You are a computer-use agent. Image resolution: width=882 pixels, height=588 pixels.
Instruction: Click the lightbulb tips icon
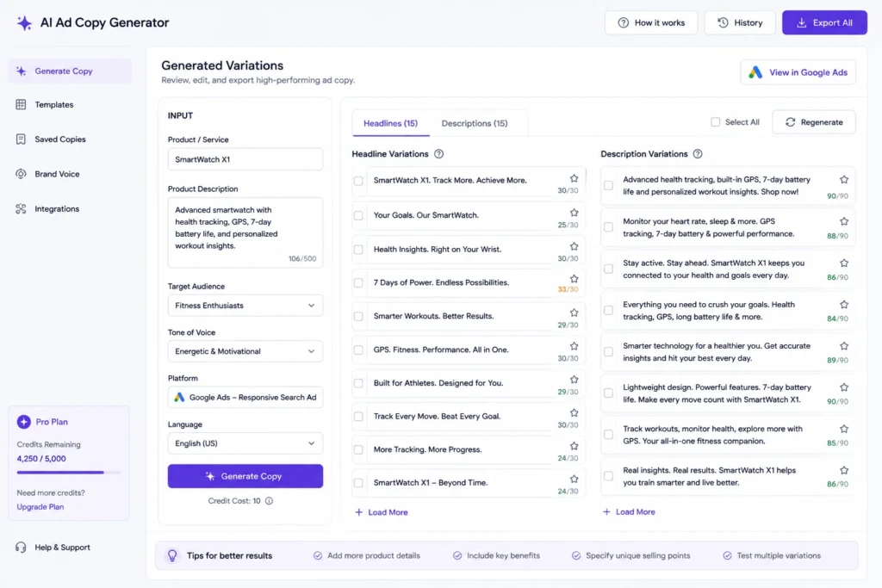pos(172,555)
